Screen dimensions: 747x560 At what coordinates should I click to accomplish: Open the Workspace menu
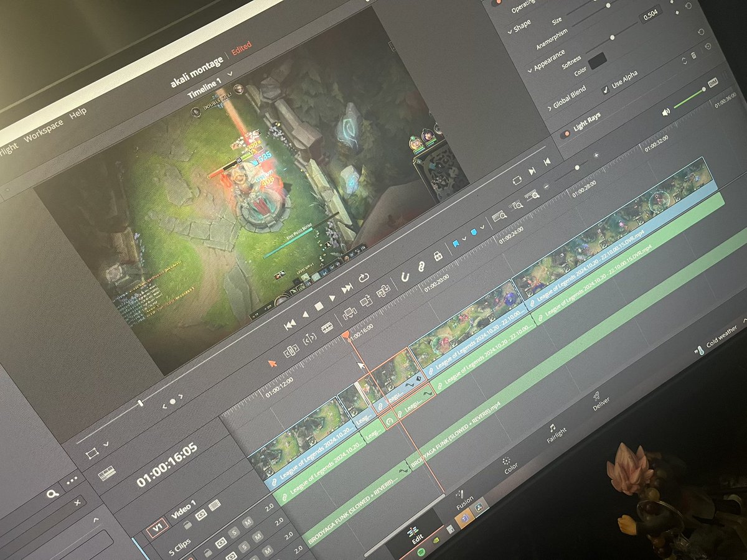[43, 130]
